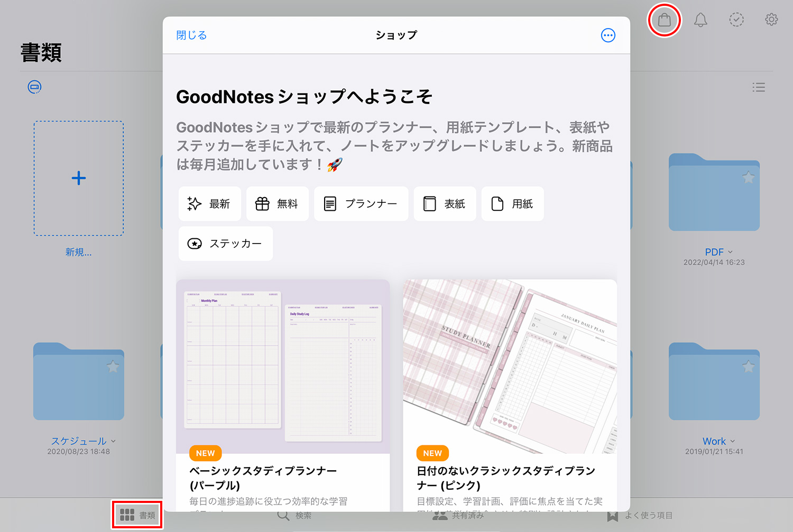Open the PDF folder
Screen dimensions: 793x532
714,192
